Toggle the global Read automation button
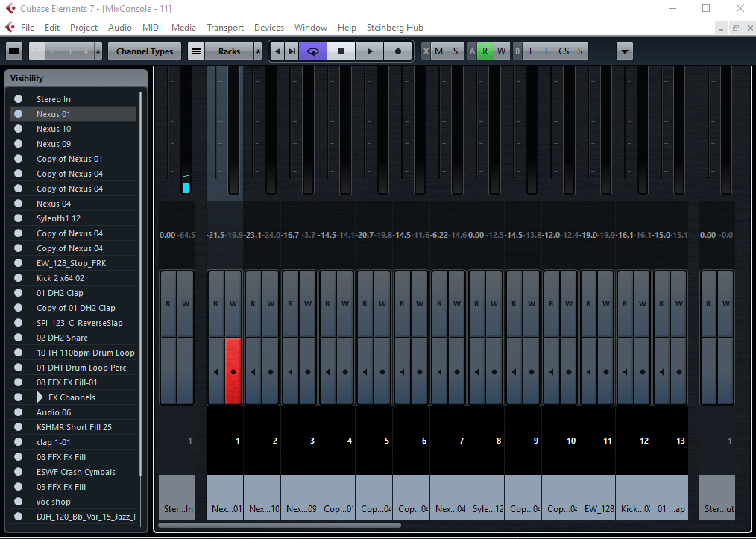756x539 pixels. point(485,51)
